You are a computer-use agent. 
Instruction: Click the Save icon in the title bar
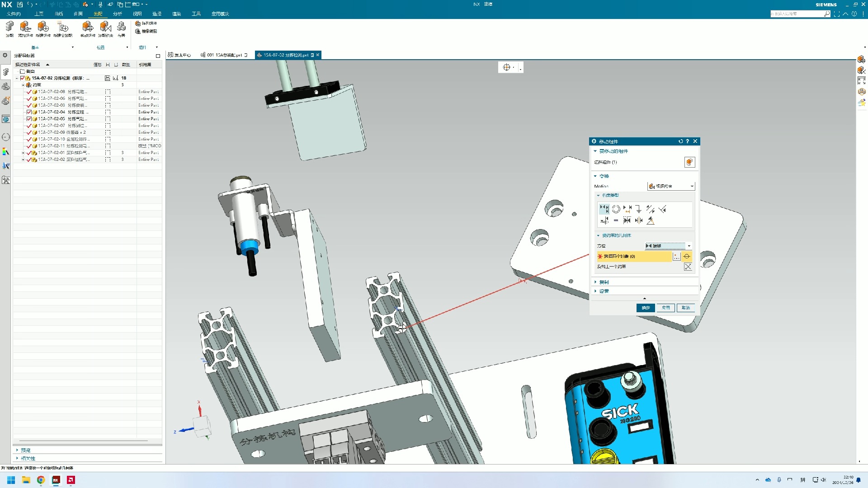click(19, 5)
